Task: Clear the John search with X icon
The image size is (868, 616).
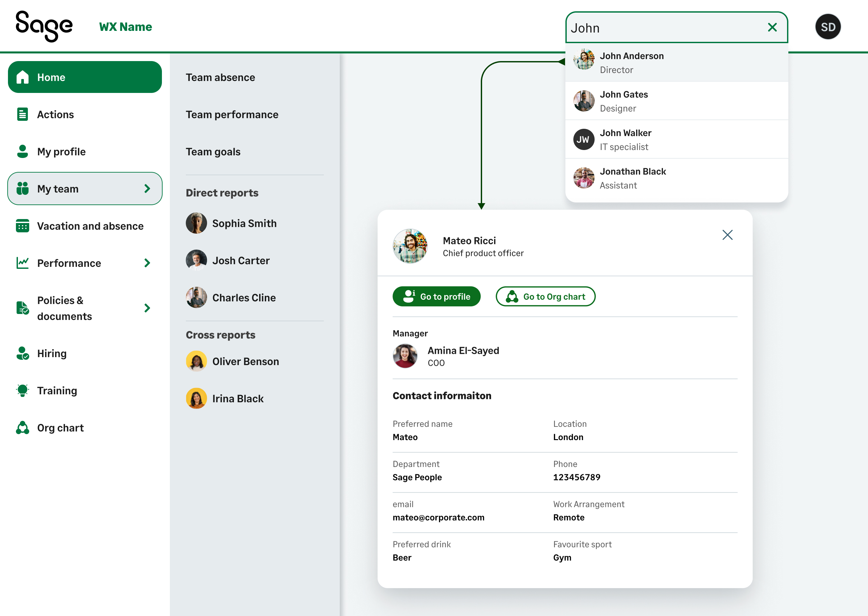Action: click(772, 27)
